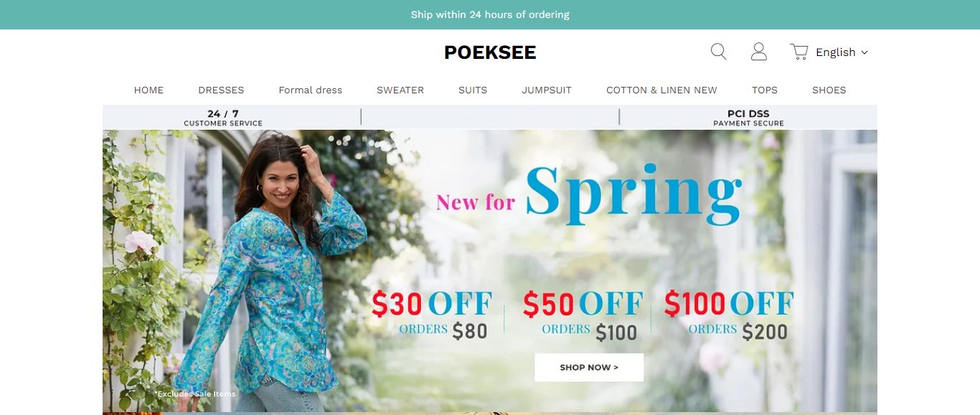The height and width of the screenshot is (415, 980).
Task: Browse the SWEATER category
Action: 400,90
